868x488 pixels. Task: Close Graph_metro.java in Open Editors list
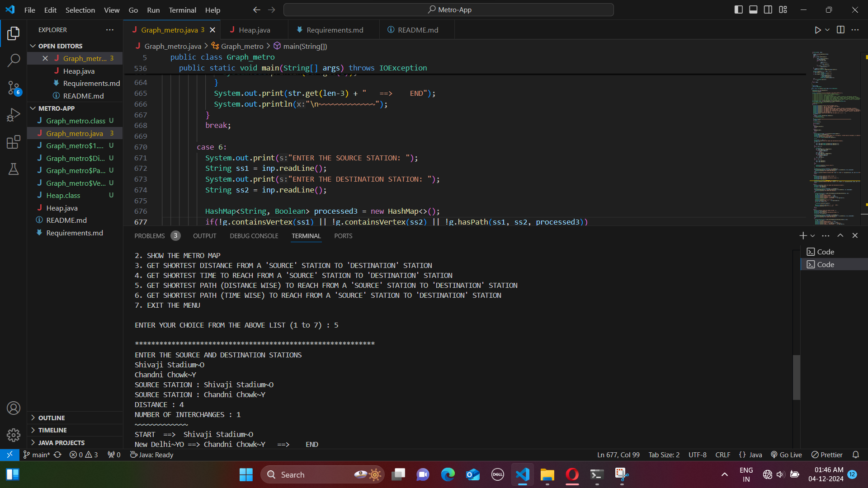45,58
